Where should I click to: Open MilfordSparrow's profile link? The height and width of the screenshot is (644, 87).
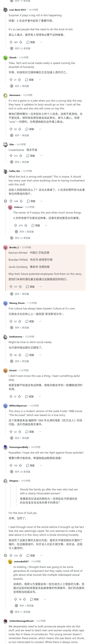(x=18, y=405)
